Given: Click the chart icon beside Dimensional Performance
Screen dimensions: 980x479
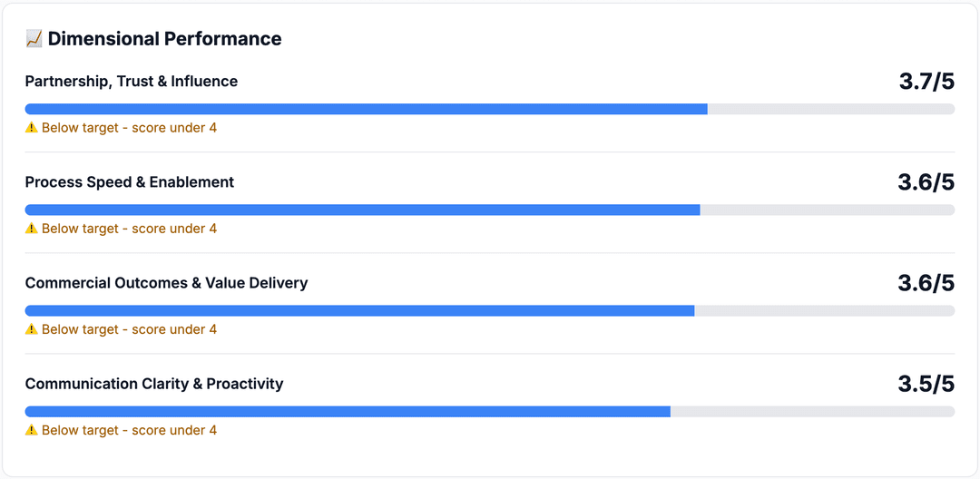Looking at the screenshot, I should click(34, 39).
